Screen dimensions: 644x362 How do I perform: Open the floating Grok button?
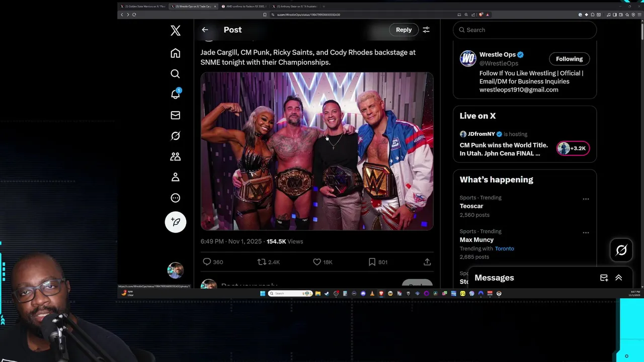621,250
